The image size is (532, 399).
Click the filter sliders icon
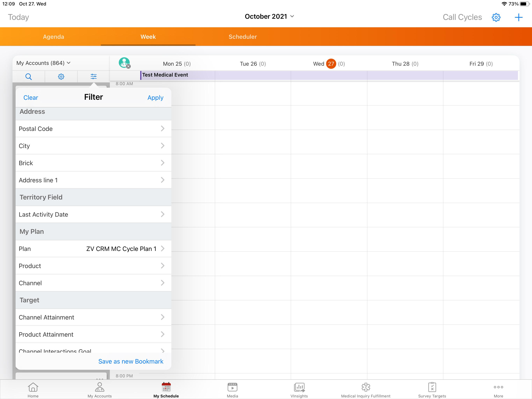coord(93,77)
